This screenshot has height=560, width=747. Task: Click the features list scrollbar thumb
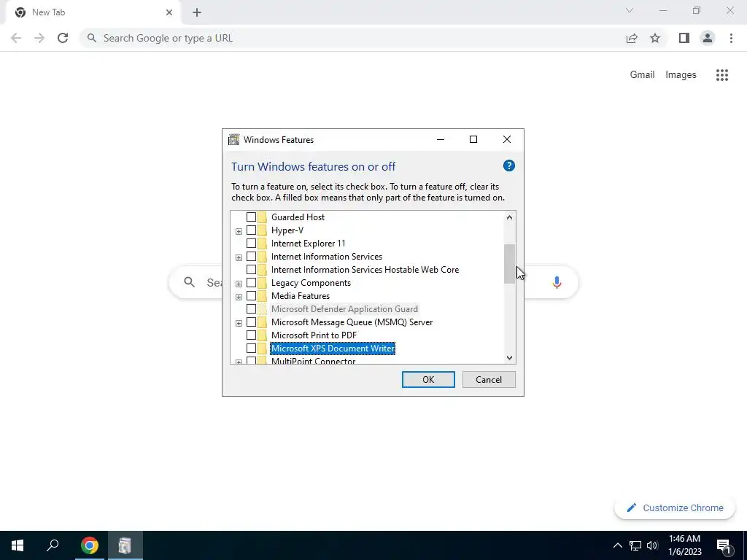pos(509,264)
